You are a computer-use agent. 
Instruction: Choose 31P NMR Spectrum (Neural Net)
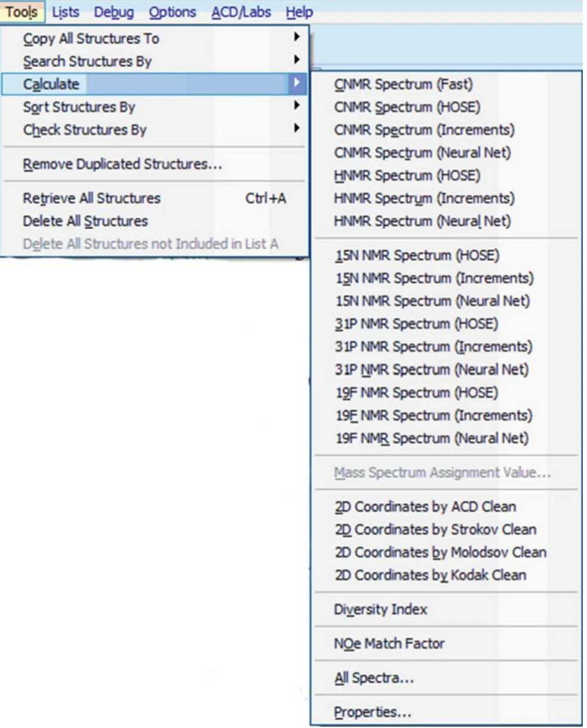[445, 370]
